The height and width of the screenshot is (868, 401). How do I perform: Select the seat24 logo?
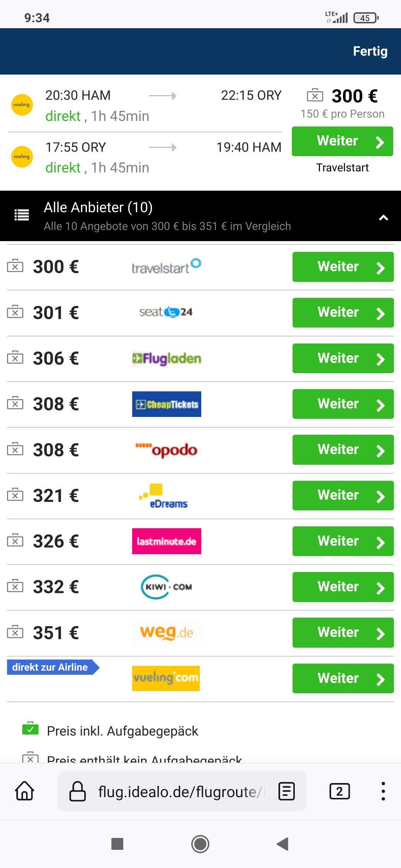(x=166, y=312)
